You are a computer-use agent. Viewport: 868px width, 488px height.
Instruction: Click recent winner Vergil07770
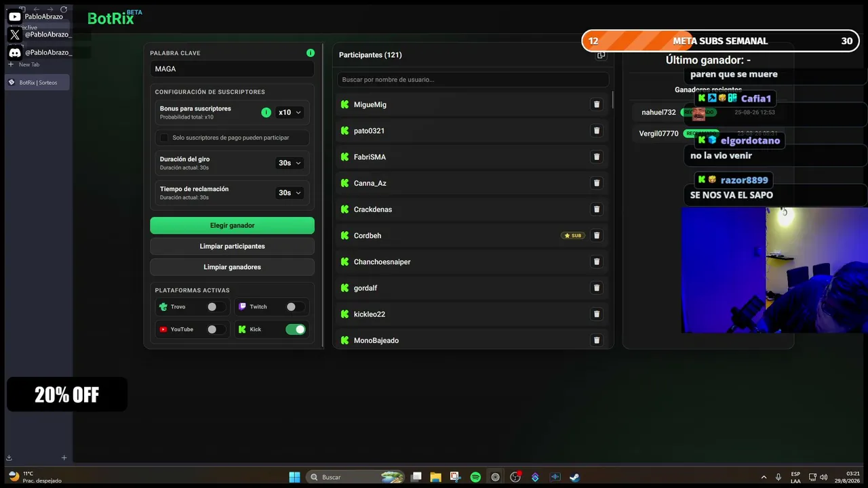click(658, 134)
